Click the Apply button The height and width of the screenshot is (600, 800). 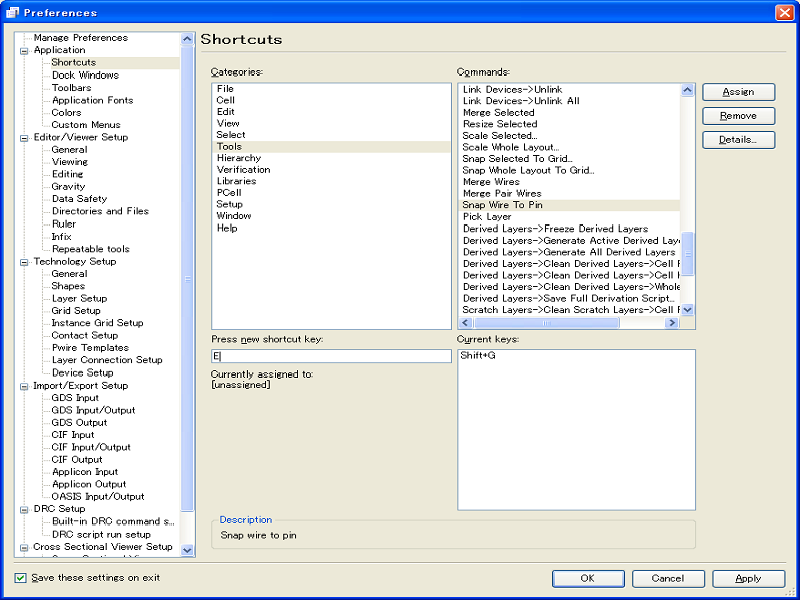(748, 578)
